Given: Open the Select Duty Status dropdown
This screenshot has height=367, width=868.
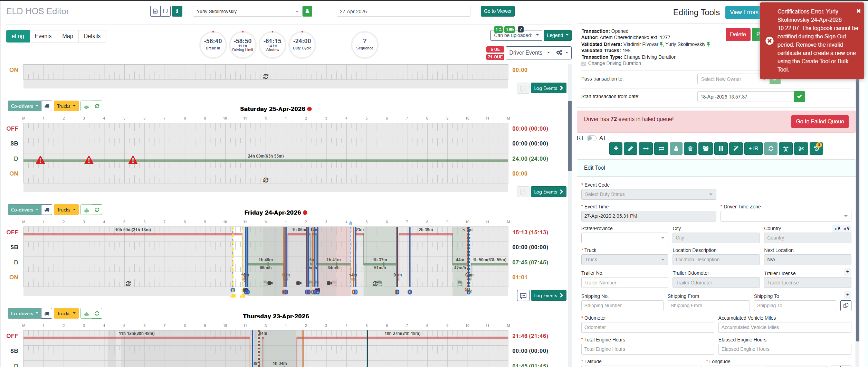Looking at the screenshot, I should (x=649, y=194).
